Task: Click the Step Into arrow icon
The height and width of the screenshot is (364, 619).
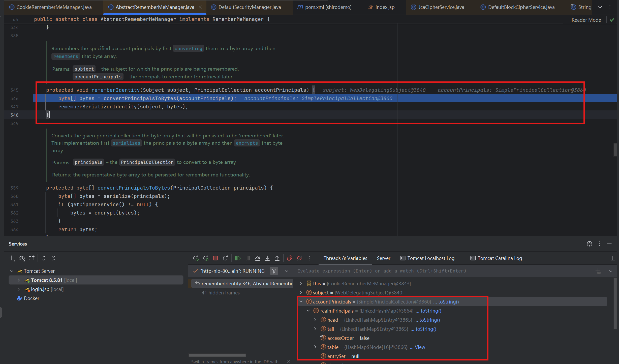Action: (267, 258)
